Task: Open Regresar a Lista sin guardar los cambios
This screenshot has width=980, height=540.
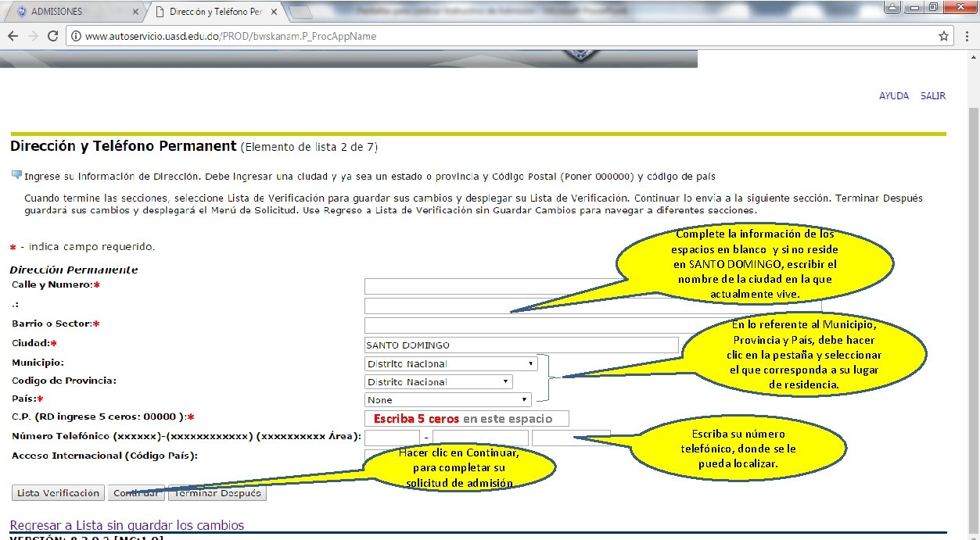Action: tap(127, 525)
